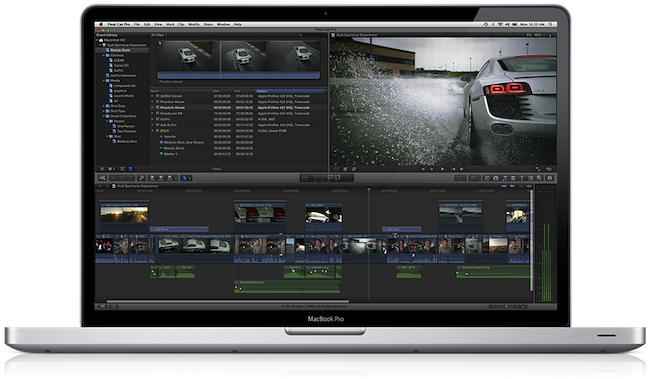Click the Timeline Index icon at bottom left
The height and width of the screenshot is (379, 651).
(102, 306)
